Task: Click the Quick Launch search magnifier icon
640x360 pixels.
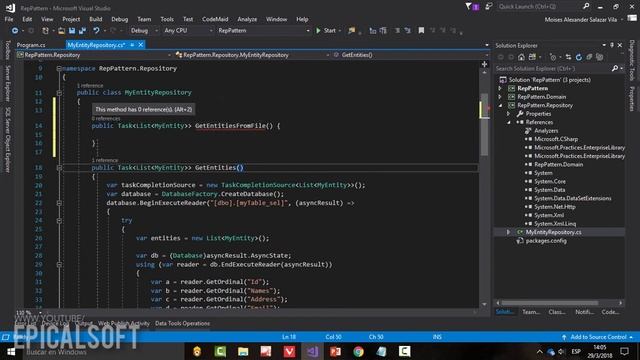Action: 586,6
